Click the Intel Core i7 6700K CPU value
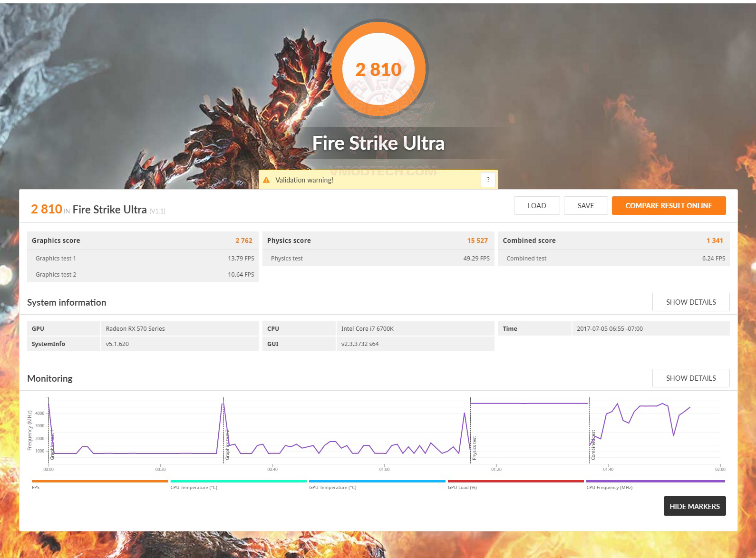This screenshot has width=756, height=558. 368,329
